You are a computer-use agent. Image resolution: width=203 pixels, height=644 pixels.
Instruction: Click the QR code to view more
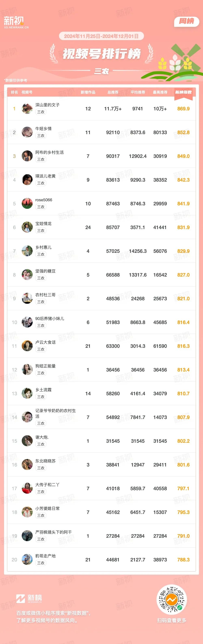pos(172,600)
